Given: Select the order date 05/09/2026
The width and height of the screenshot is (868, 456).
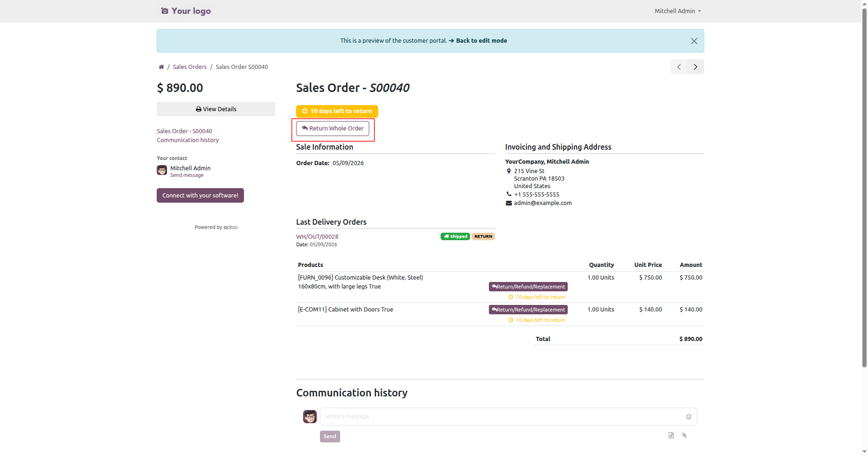Looking at the screenshot, I should [348, 163].
